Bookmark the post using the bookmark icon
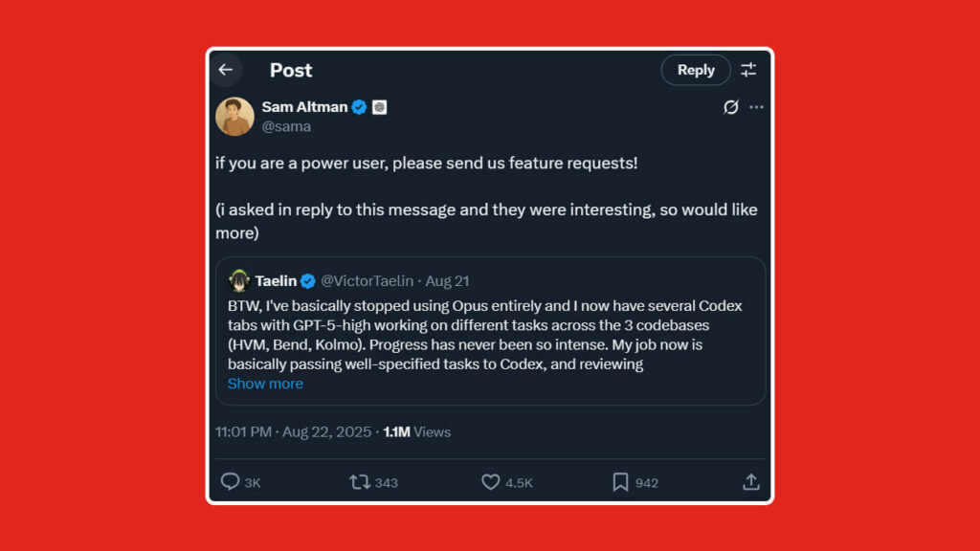 622,482
